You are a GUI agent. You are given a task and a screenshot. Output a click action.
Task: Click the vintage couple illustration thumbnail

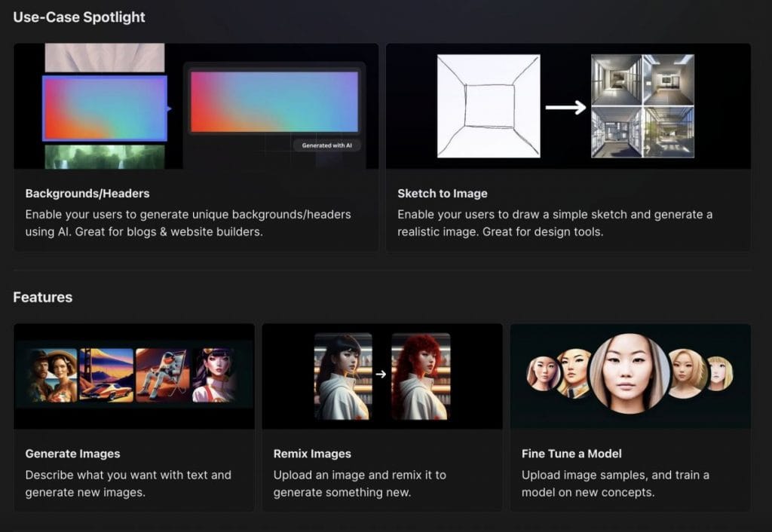52,375
